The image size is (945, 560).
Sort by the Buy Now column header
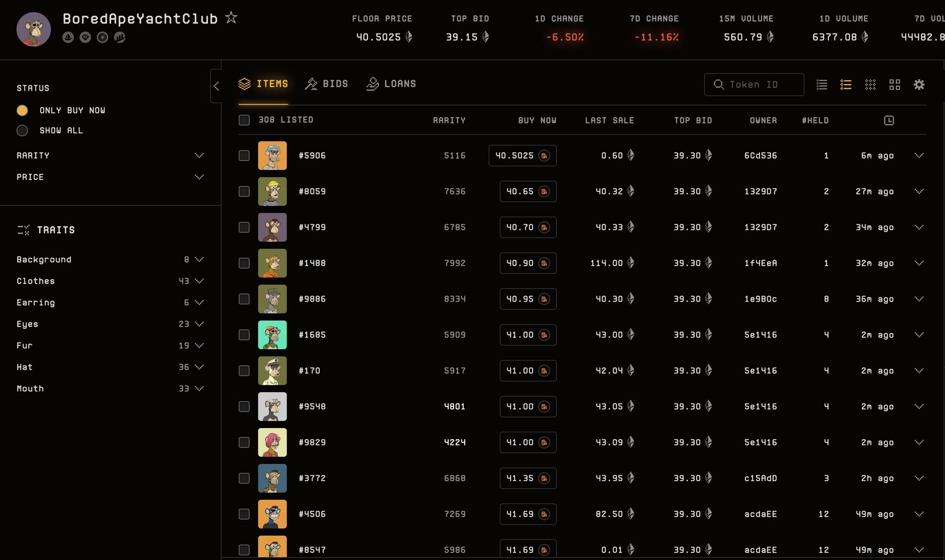537,120
